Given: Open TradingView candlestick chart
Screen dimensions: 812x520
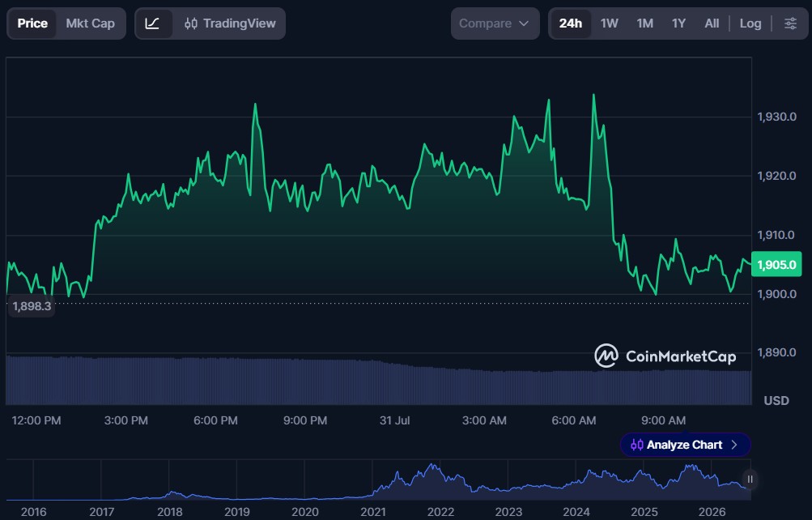Looking at the screenshot, I should point(230,23).
